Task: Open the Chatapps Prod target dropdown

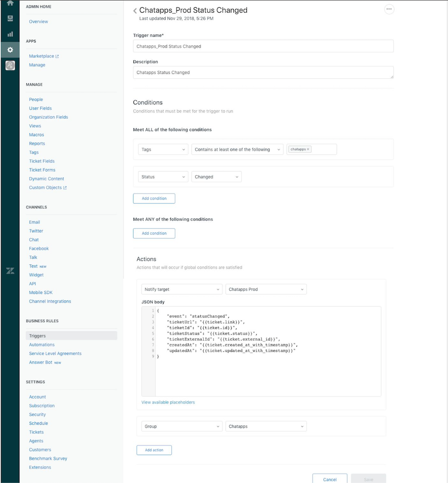Action: 266,289
